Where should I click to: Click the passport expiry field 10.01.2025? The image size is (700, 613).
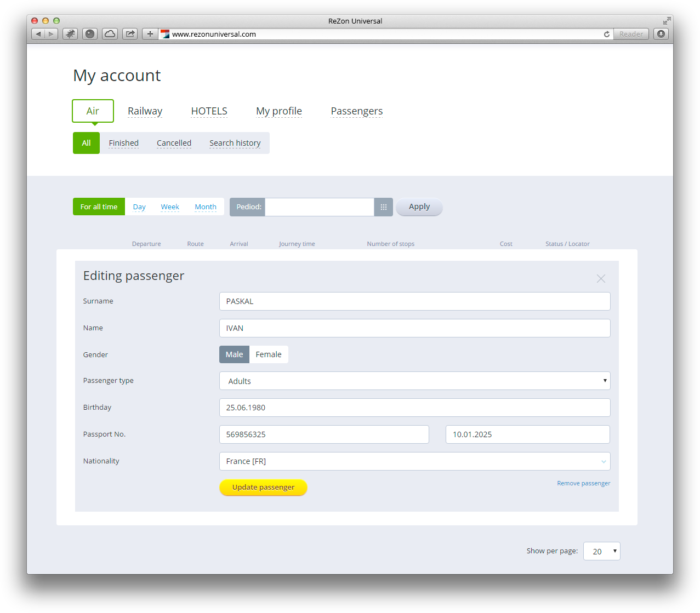pyautogui.click(x=528, y=434)
